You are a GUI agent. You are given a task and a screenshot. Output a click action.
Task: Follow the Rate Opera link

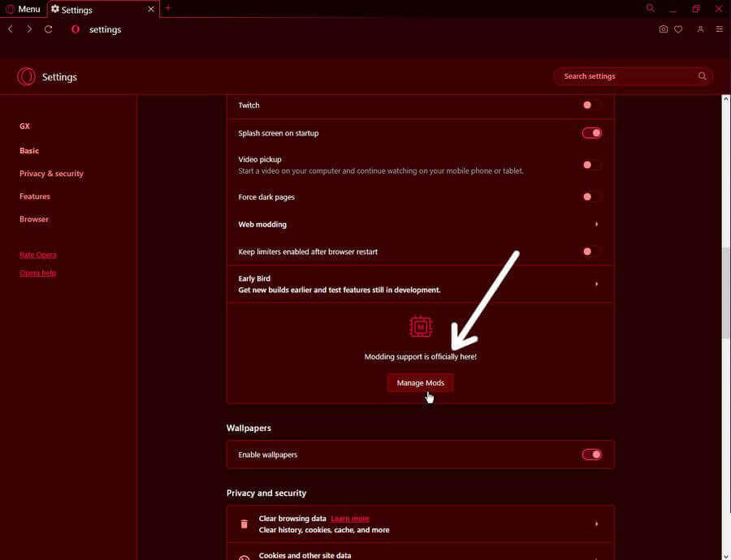[x=37, y=255]
